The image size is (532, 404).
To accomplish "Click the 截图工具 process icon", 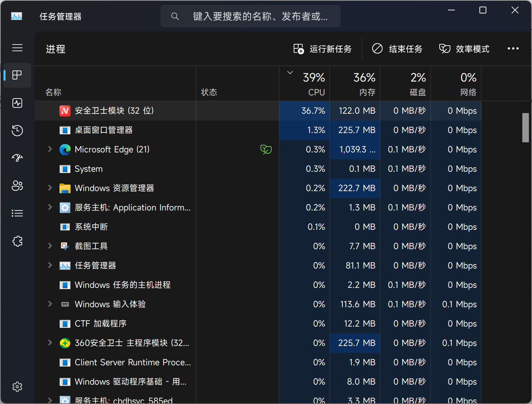I will (65, 246).
